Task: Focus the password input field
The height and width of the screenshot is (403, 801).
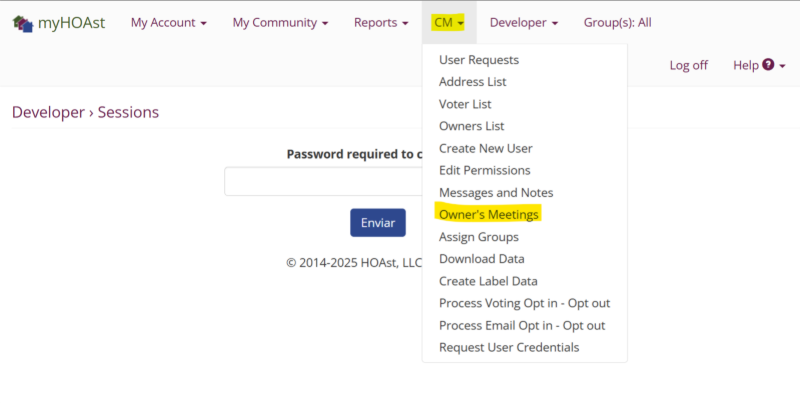Action: click(x=322, y=182)
